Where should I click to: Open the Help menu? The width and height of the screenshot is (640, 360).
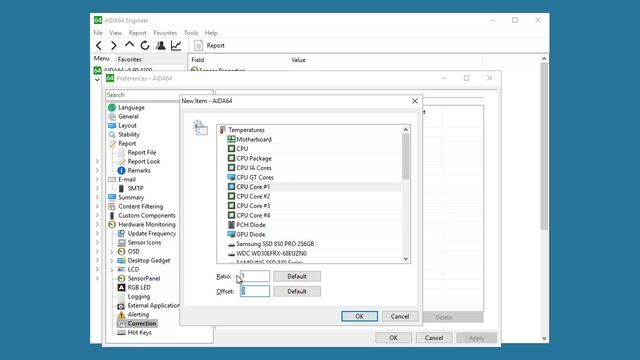click(x=211, y=33)
